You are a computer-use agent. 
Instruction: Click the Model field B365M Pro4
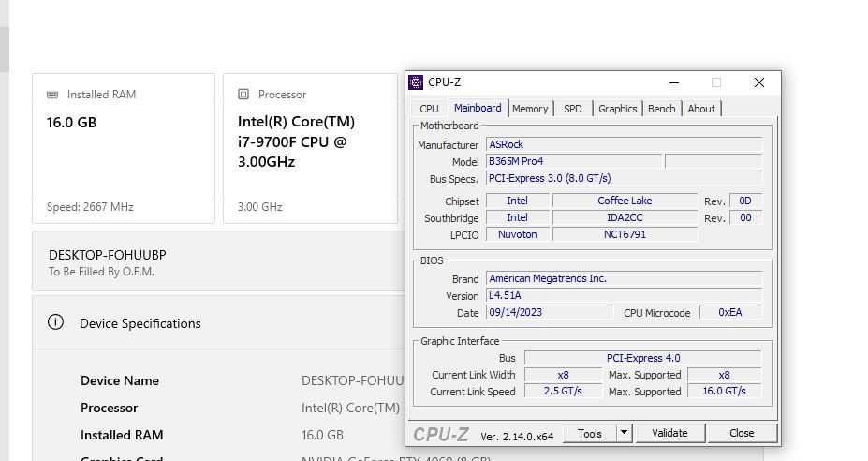click(x=573, y=161)
